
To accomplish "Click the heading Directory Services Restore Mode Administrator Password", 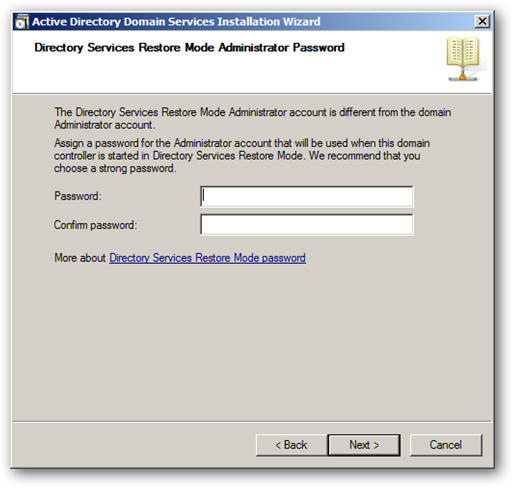I will pyautogui.click(x=189, y=48).
